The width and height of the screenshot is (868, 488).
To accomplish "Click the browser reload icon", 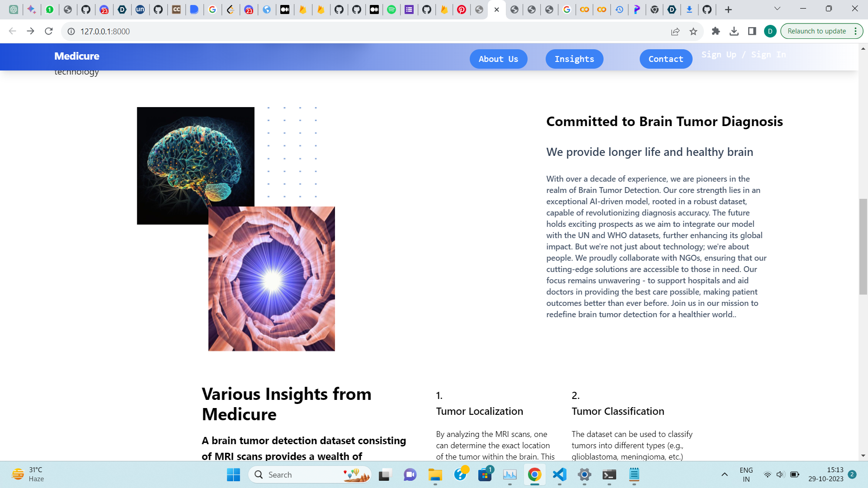I will click(49, 31).
